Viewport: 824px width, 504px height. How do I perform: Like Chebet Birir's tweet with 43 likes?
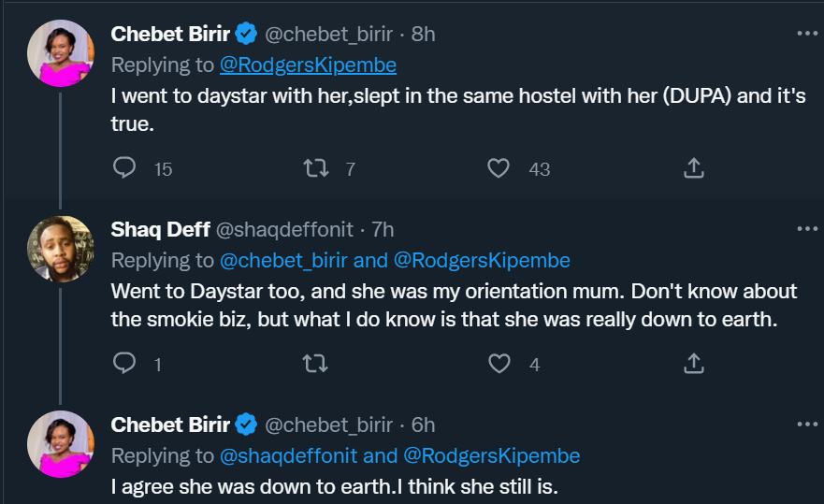pyautogui.click(x=499, y=168)
